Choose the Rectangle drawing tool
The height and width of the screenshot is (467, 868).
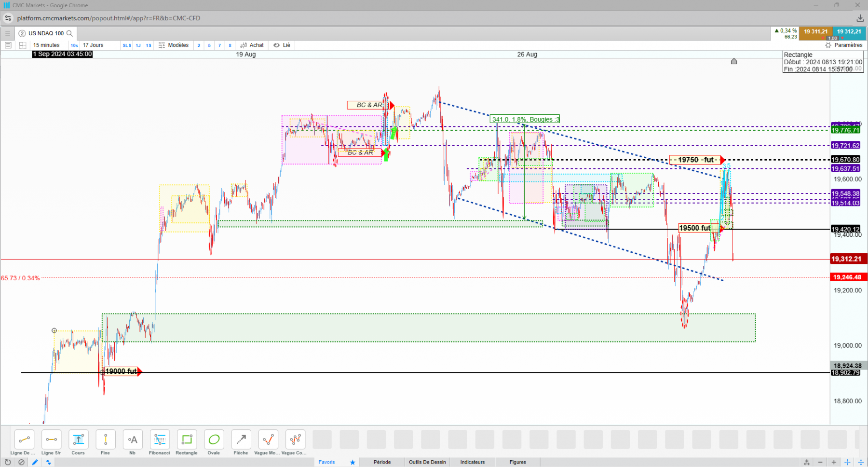click(x=187, y=442)
